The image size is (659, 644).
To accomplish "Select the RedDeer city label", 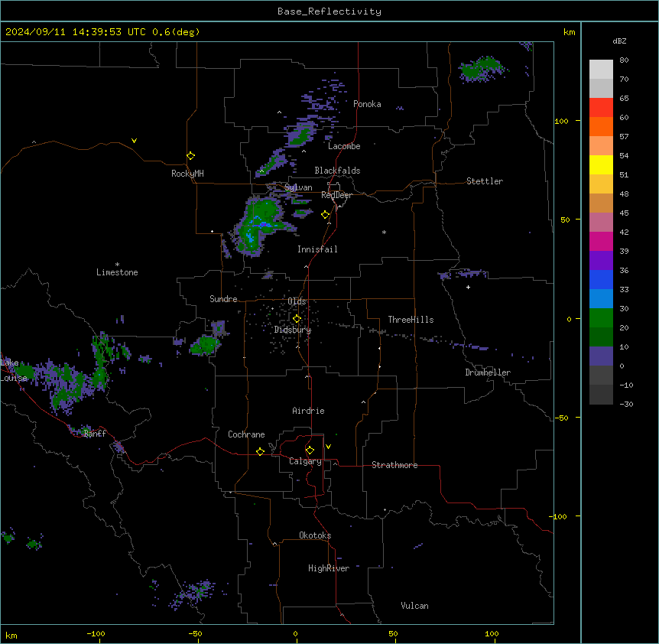I will click(336, 195).
